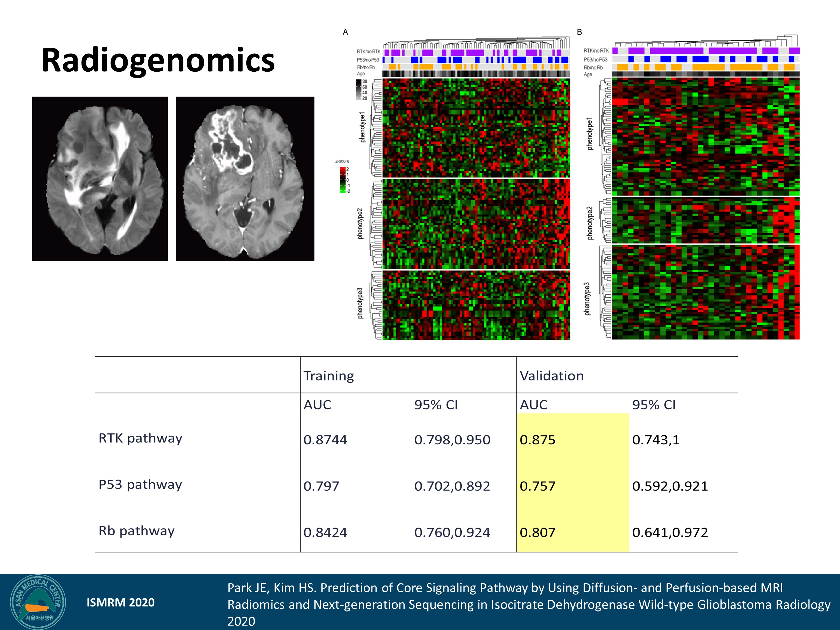Screen dimensions: 840x630
Task: Click the highlighted validation AUC value 0.875
Action: pyautogui.click(x=537, y=440)
